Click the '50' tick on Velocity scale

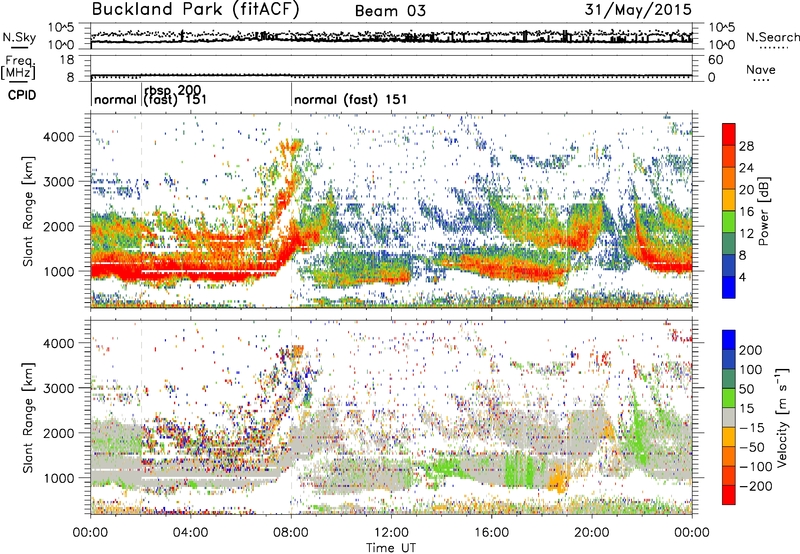coord(746,389)
